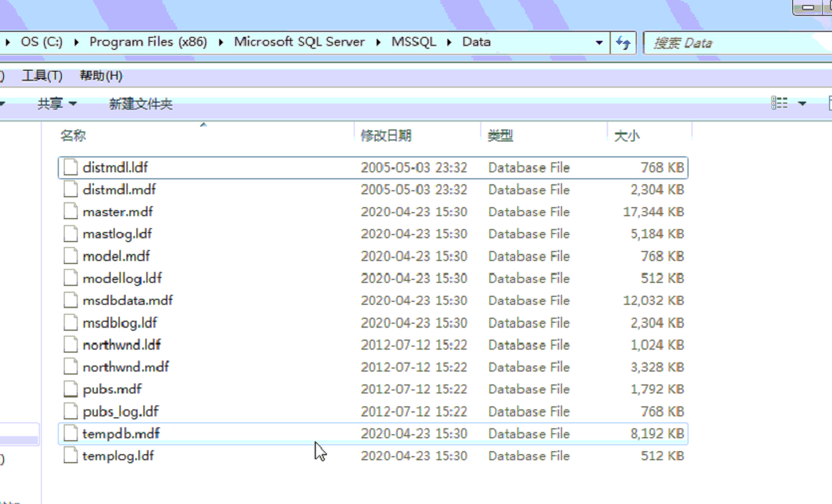The height and width of the screenshot is (504, 832).
Task: Open the 工具(T) menu
Action: (x=42, y=76)
